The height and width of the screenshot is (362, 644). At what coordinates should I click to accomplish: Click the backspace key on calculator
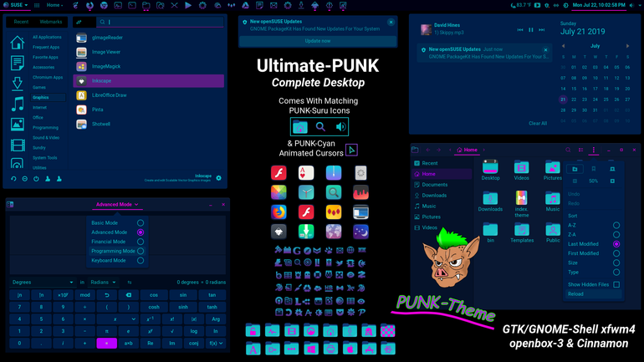pos(129,294)
